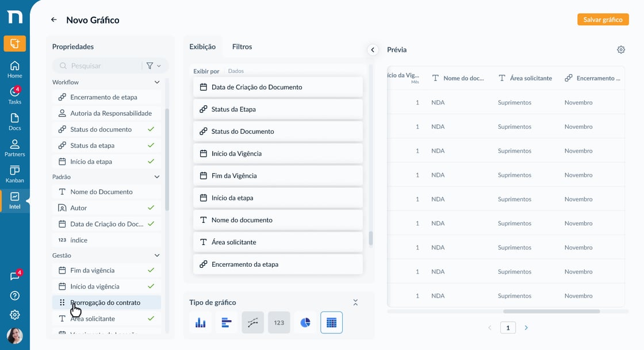Switch to the Dados tab
This screenshot has height=350, width=644.
tap(236, 71)
